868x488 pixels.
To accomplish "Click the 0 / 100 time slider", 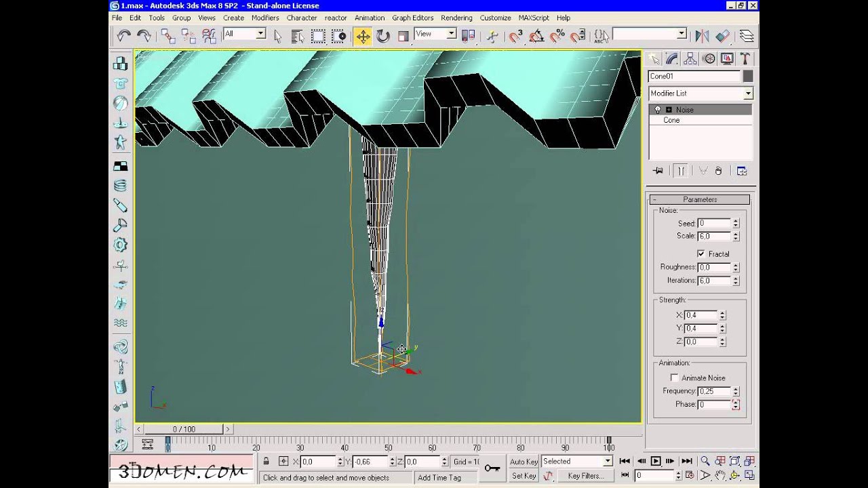I will click(184, 429).
